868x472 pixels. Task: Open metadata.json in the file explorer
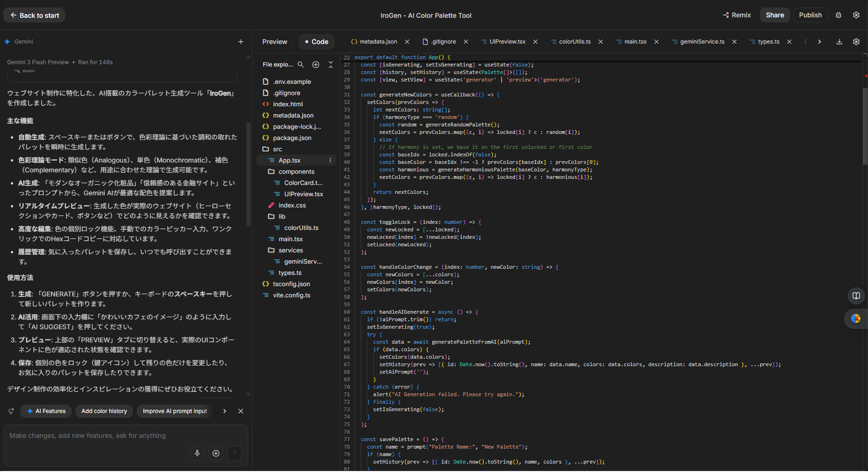(x=297, y=115)
